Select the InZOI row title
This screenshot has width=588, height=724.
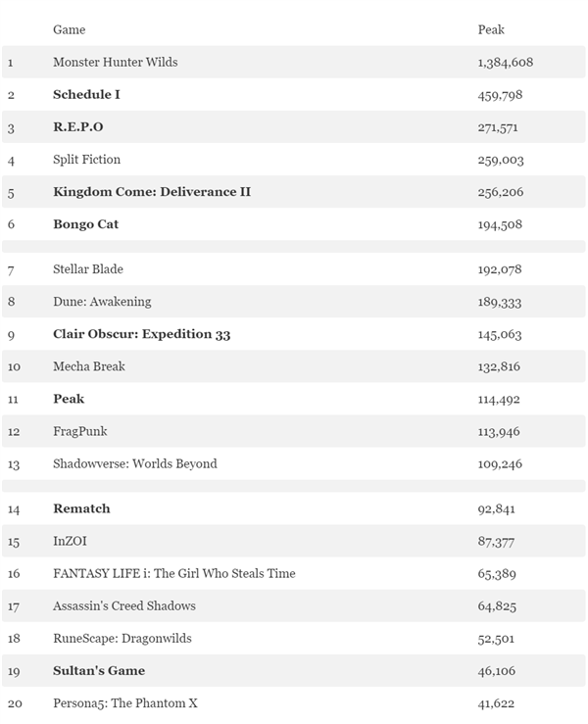coord(71,540)
